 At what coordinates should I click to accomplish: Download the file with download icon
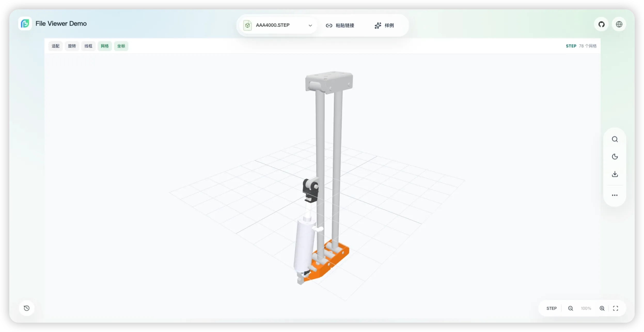pyautogui.click(x=615, y=174)
